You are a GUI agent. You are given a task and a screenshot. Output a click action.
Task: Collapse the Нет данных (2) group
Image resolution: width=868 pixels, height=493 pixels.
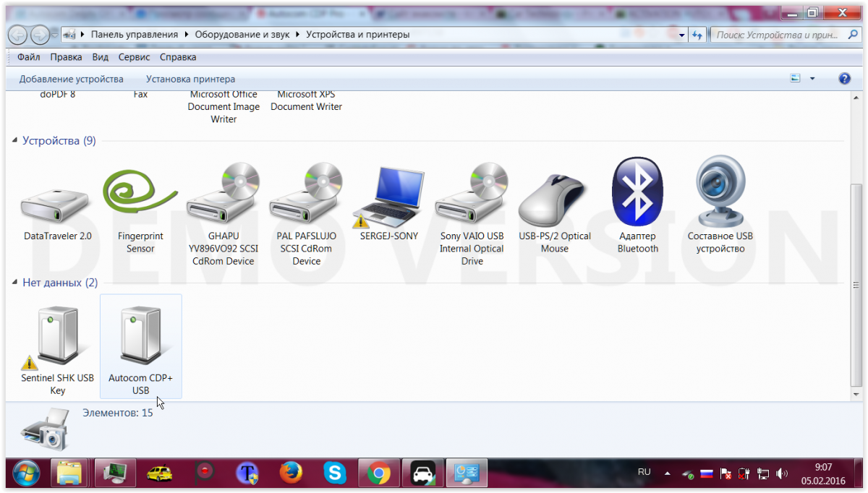(x=15, y=283)
